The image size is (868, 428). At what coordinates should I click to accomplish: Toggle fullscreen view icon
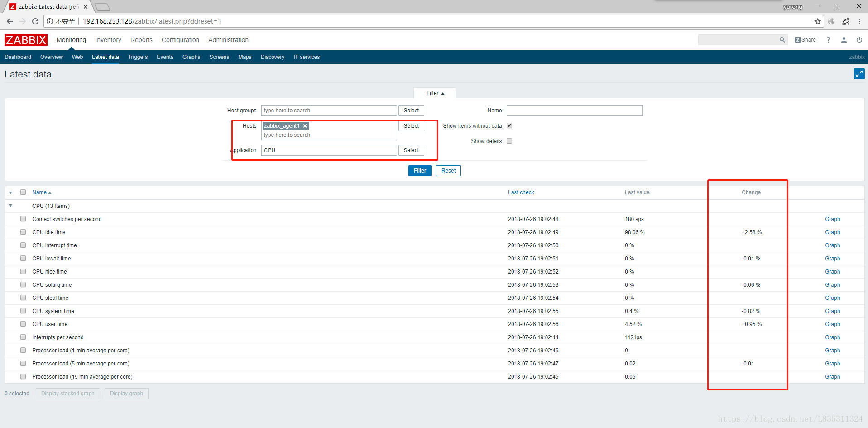859,74
